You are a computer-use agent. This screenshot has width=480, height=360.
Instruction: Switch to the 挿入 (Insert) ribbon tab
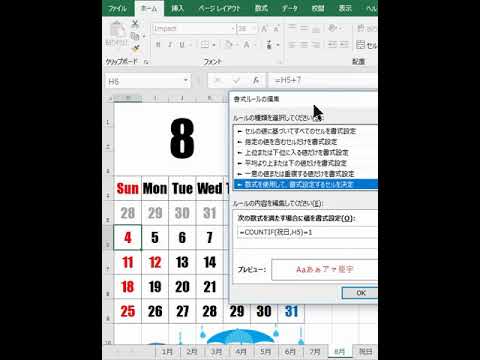177,8
